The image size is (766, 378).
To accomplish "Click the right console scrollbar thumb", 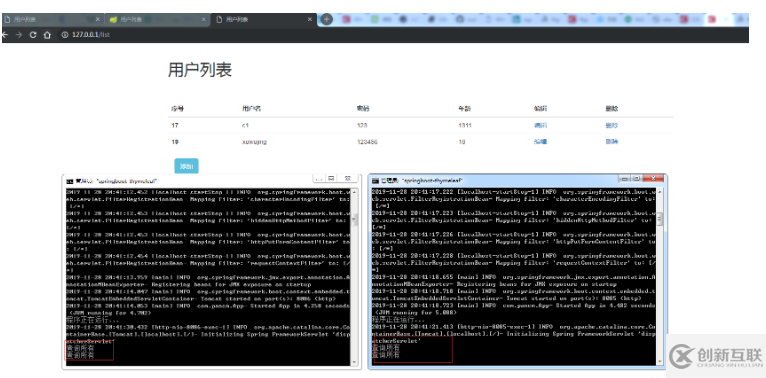I will (660, 219).
